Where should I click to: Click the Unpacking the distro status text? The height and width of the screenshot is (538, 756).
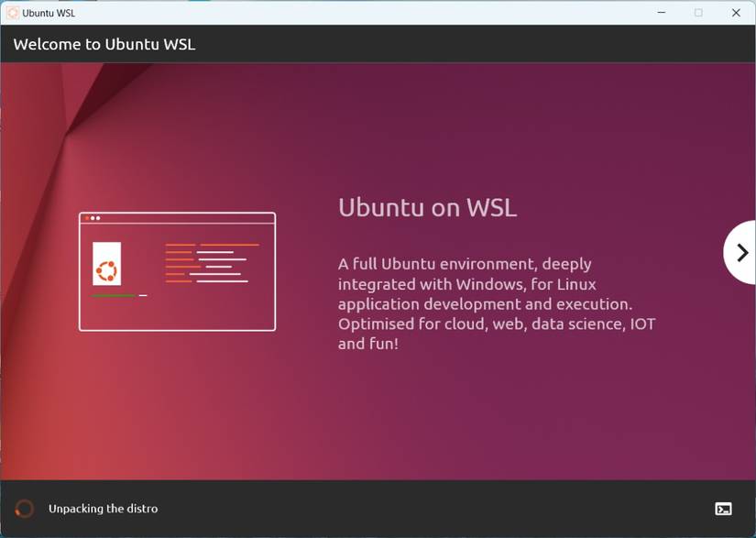[x=103, y=508]
